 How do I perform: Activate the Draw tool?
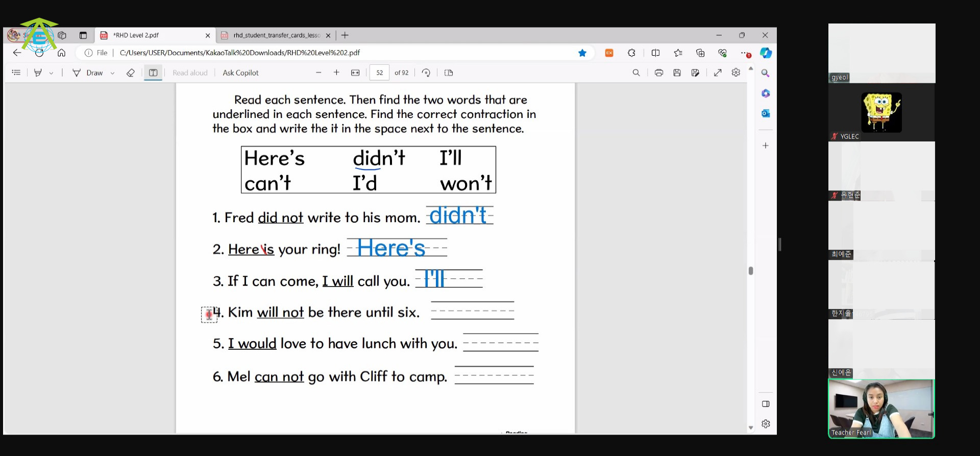[x=88, y=73]
